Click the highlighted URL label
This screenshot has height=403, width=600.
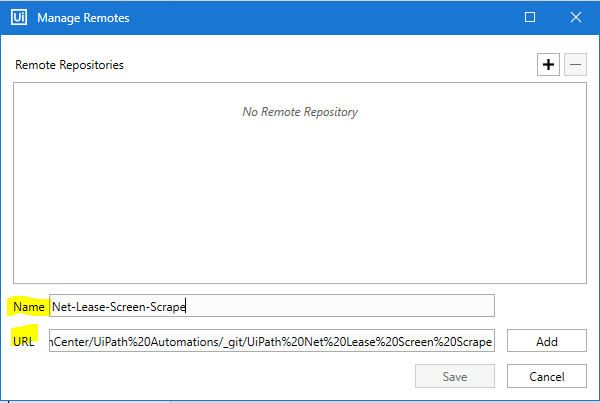(x=24, y=341)
